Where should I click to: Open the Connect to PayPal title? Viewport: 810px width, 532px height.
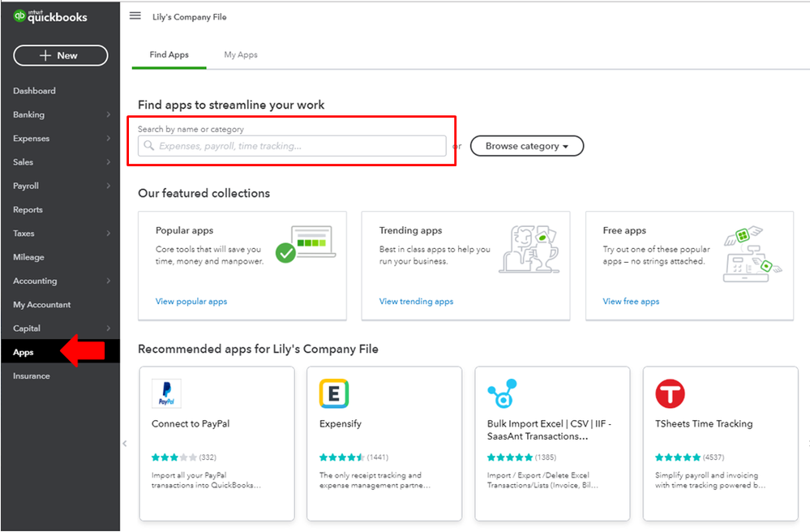(x=191, y=423)
